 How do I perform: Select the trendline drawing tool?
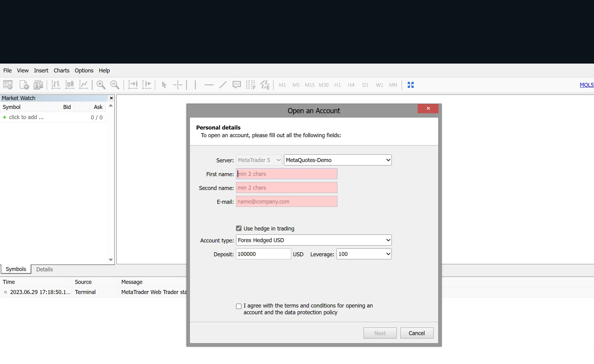(223, 85)
